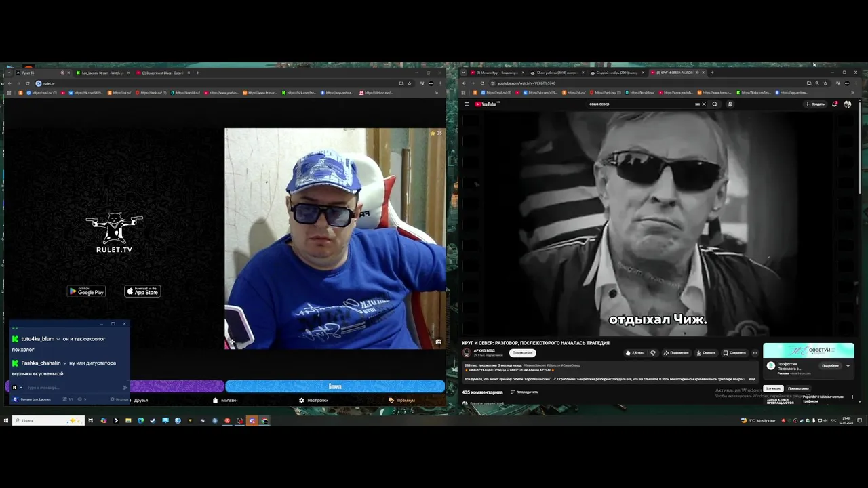
Task: Run YouTube search with magnifier button
Action: tap(715, 104)
